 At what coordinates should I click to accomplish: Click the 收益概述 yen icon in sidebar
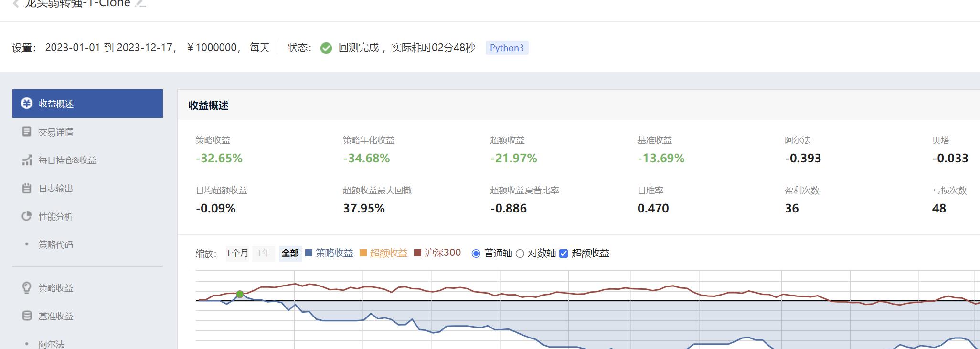(27, 104)
